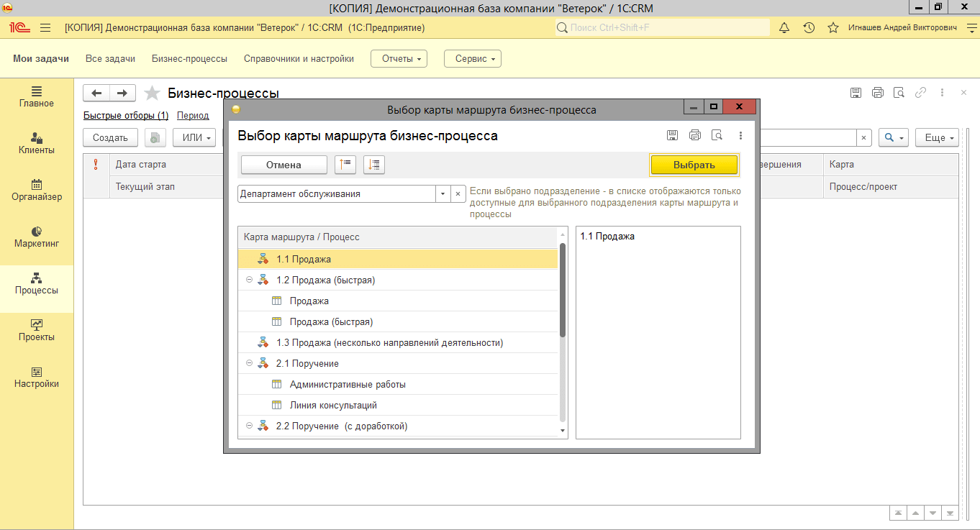Viewport: 980px width, 530px height.
Task: Select Продажа child row
Action: (x=398, y=301)
